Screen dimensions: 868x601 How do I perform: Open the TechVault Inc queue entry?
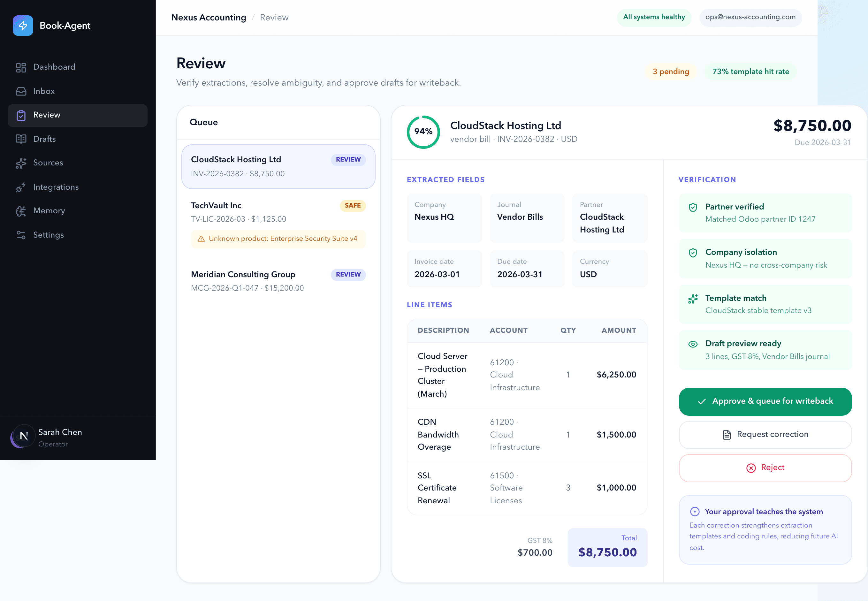(216, 205)
